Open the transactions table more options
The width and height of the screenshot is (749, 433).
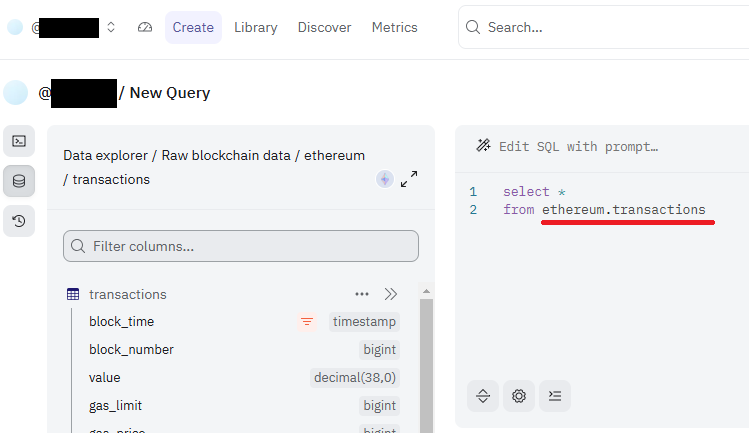point(362,294)
